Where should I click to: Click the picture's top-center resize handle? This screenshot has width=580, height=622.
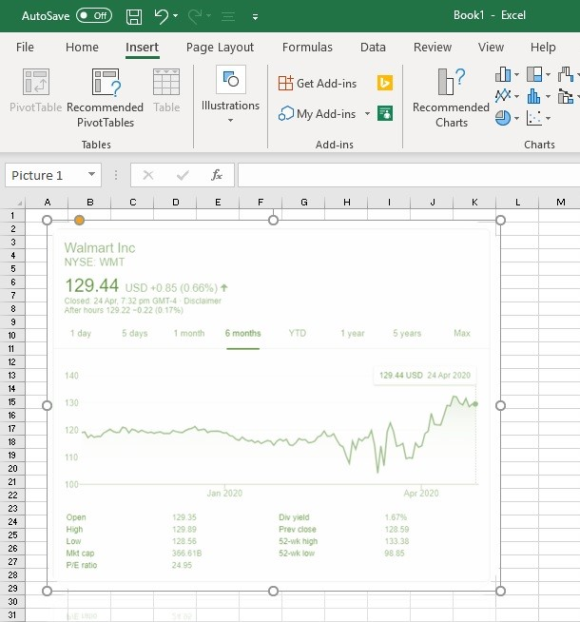coord(273,220)
